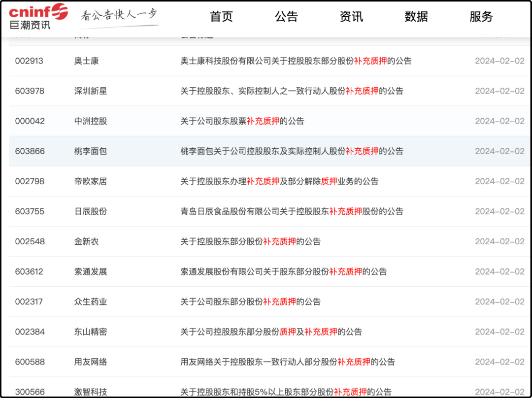Click stock code 603612

coord(29,271)
